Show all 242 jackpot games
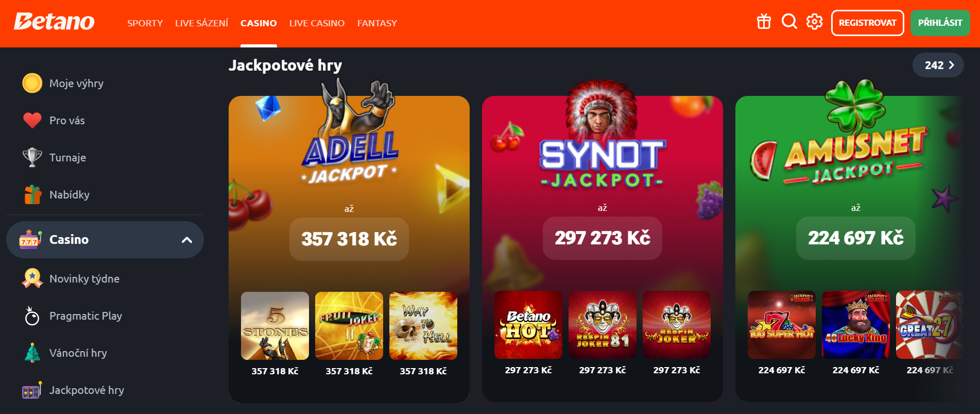 point(938,65)
